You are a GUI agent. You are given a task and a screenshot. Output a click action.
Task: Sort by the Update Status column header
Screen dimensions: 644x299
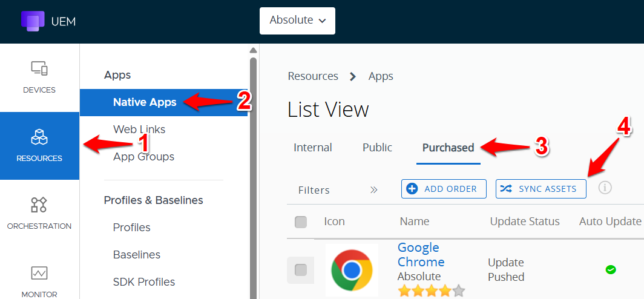click(x=525, y=222)
